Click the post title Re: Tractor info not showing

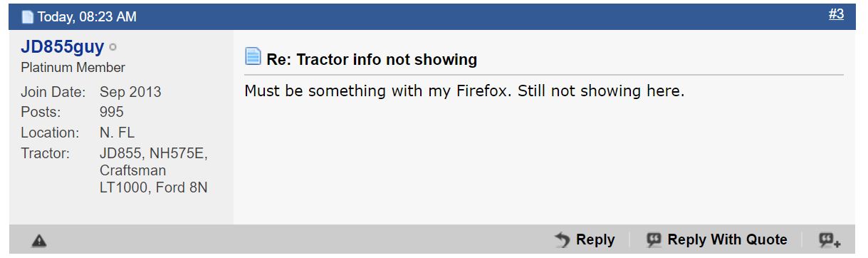(x=372, y=59)
